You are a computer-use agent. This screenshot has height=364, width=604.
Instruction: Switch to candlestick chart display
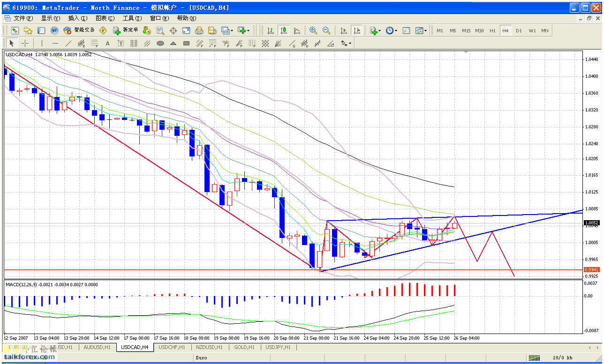[283, 30]
